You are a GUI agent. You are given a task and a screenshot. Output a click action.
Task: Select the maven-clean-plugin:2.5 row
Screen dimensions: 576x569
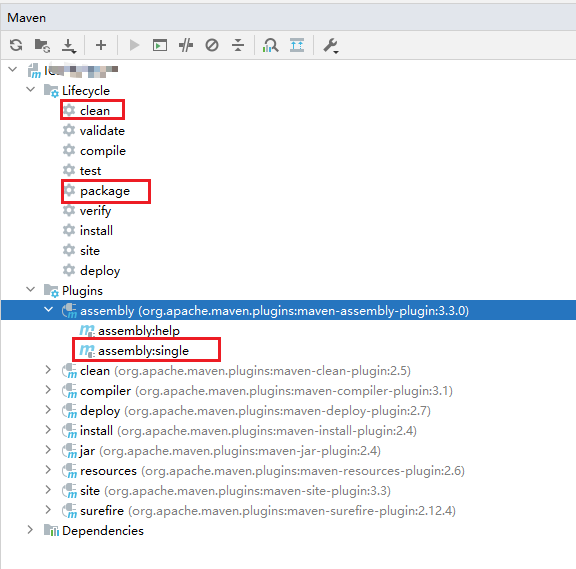coord(288,370)
